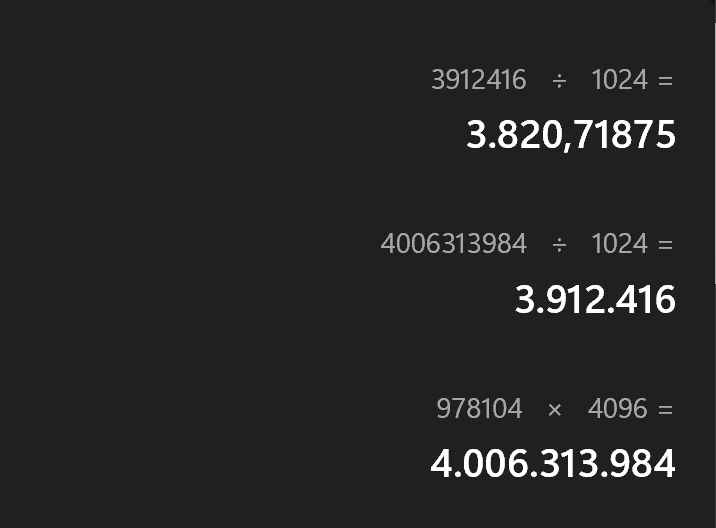
Task: Click the operand 4096 in history
Action: pyautogui.click(x=617, y=408)
